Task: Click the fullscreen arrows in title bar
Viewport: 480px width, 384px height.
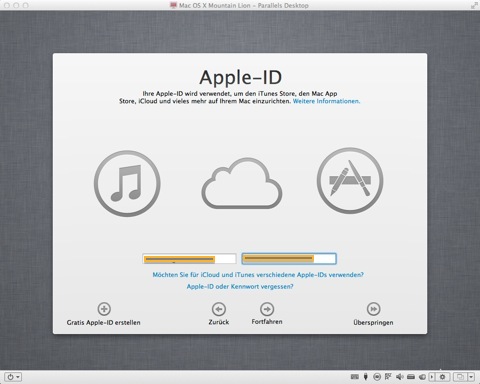Action: (474, 5)
